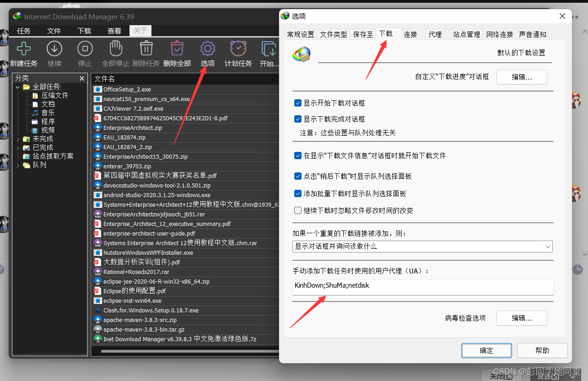This screenshot has height=381, width=588.
Task: Click the 新建任务 (new task) toolbar icon
Action: tap(23, 48)
